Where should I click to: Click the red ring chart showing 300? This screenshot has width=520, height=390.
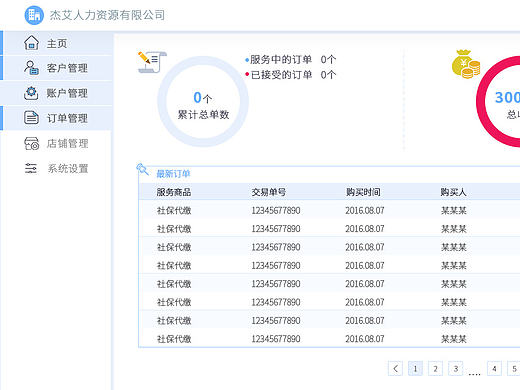coord(498,101)
